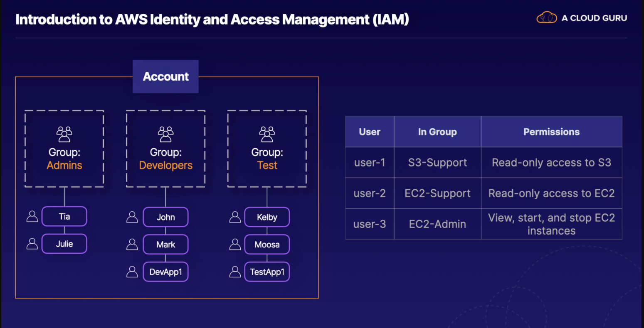Click the Developers group name

tap(166, 165)
